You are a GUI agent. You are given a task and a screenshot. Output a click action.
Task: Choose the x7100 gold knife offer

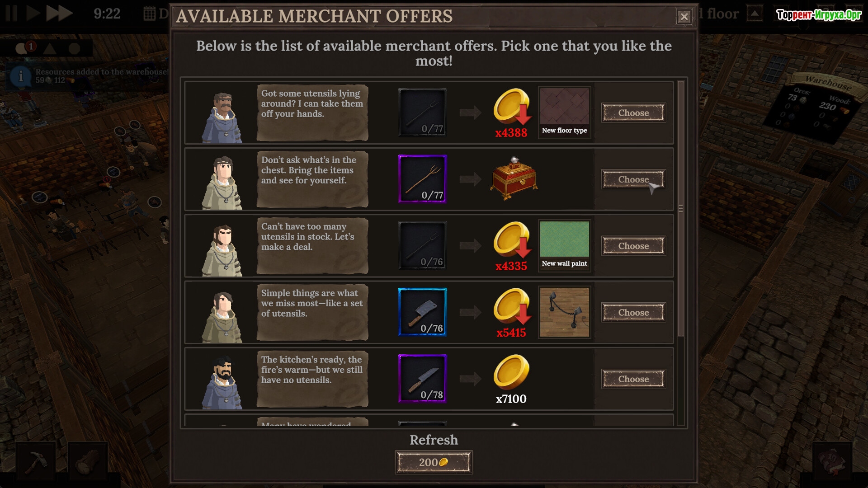633,379
